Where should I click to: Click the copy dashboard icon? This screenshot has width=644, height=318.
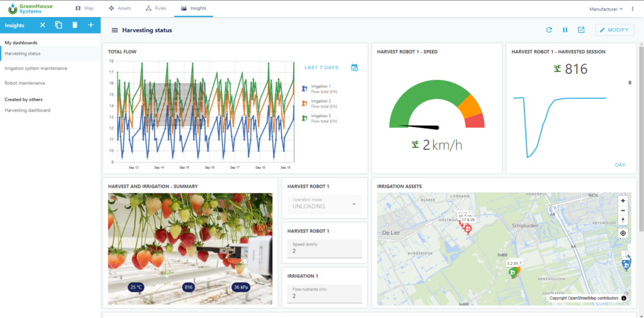click(58, 25)
